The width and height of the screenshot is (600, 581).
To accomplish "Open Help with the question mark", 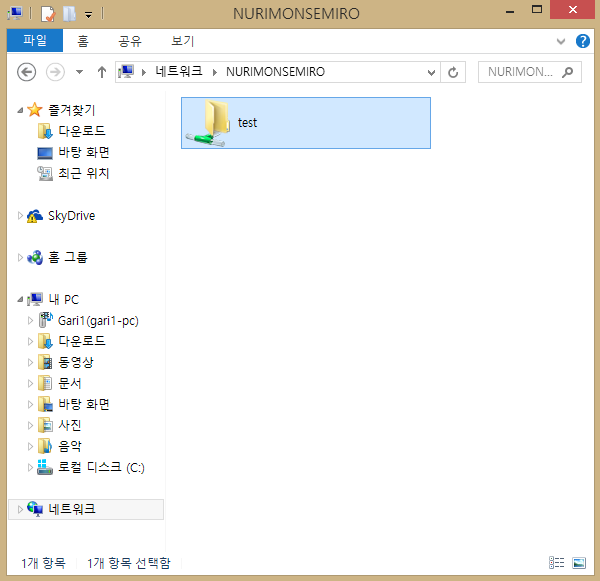I will coord(582,41).
